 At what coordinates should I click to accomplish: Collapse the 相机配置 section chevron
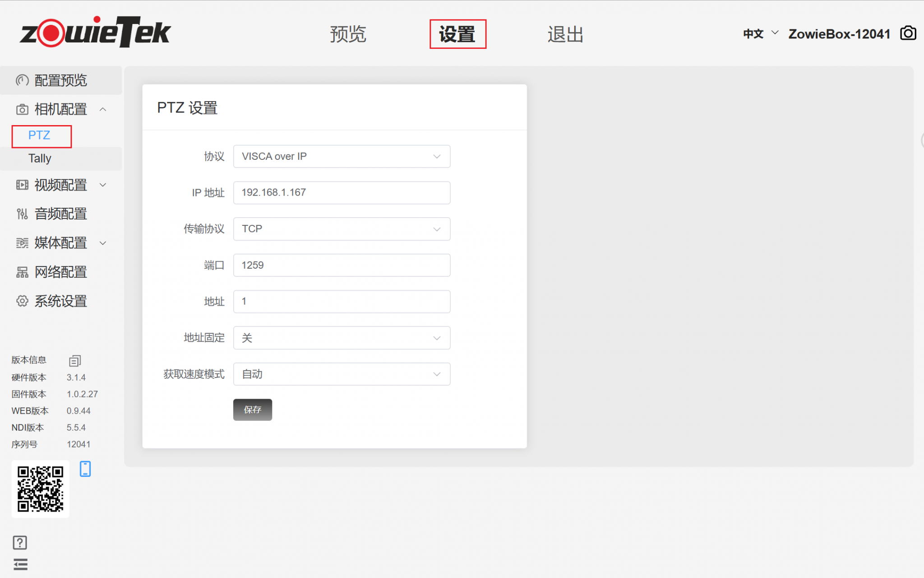tap(103, 109)
